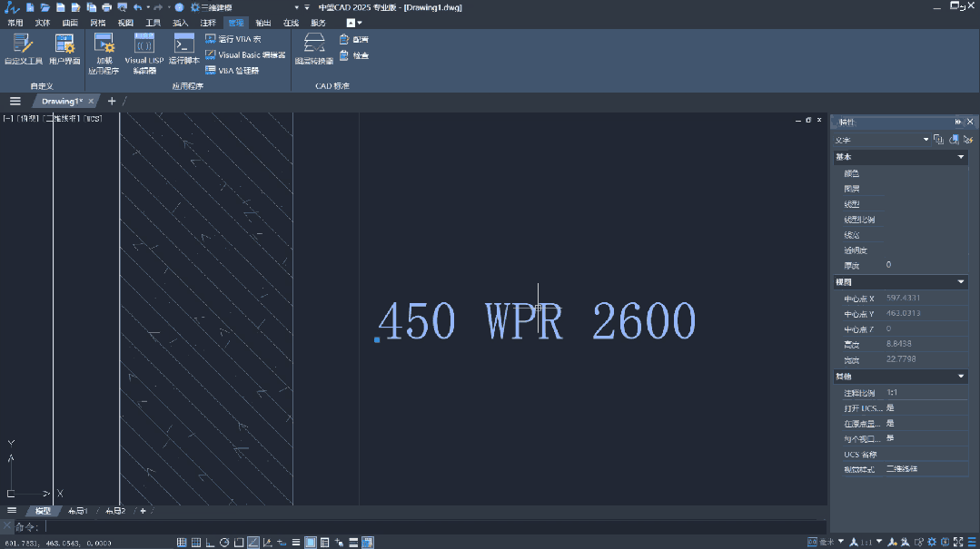
Task: Toggle ortho mode in the status bar
Action: [x=211, y=543]
